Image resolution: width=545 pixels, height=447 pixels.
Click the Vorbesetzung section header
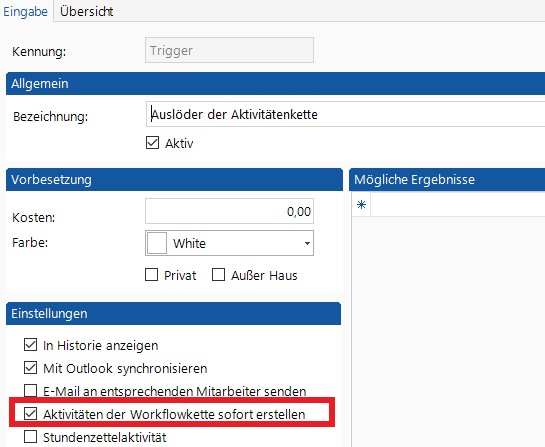[174, 179]
